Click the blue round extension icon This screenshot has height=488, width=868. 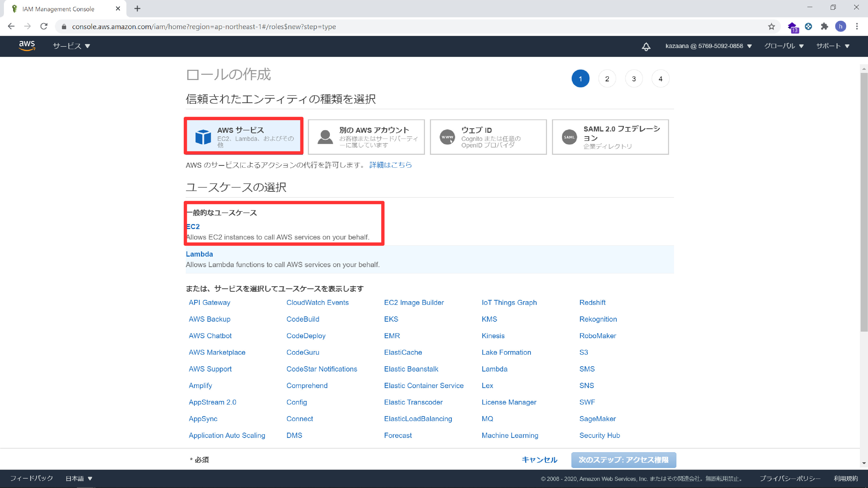coord(808,26)
